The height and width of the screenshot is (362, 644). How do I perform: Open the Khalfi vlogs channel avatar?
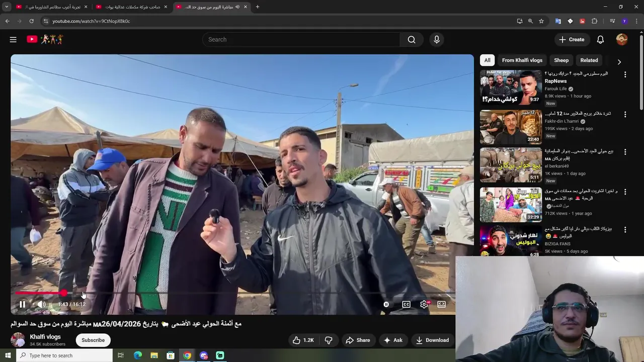click(x=18, y=340)
